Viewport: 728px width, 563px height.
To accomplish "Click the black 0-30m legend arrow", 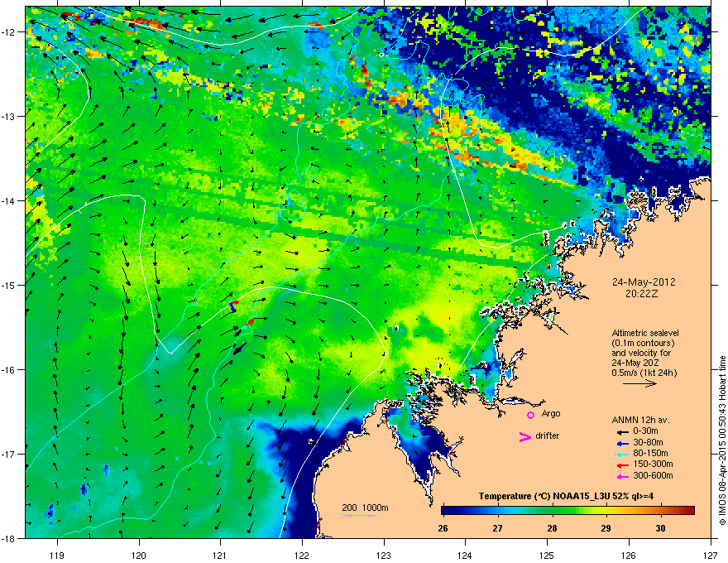I will click(621, 431).
